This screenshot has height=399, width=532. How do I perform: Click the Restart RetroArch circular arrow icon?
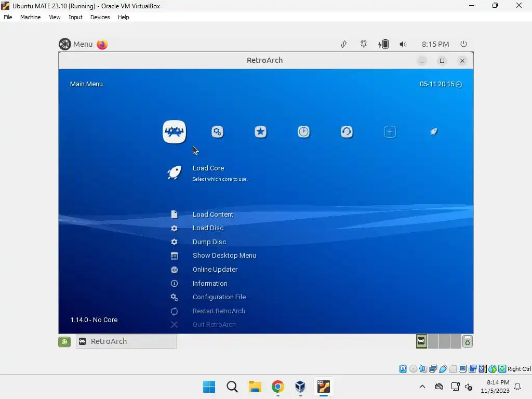pos(174,311)
